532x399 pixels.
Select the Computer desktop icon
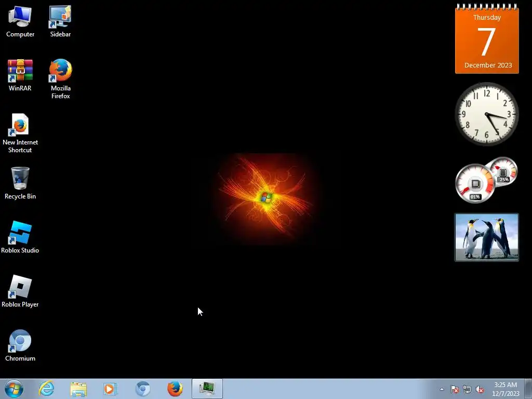pos(20,22)
